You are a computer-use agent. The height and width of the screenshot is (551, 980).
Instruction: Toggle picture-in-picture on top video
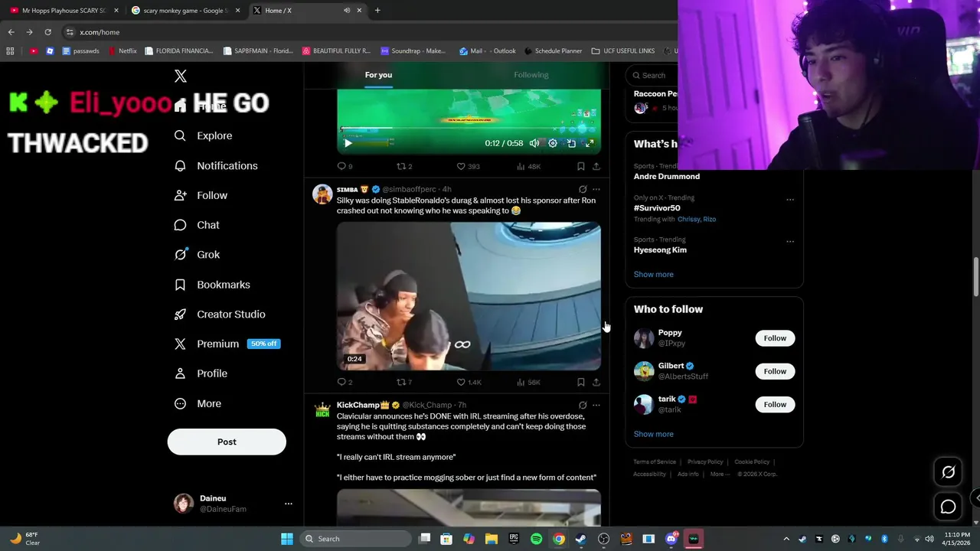pos(571,143)
